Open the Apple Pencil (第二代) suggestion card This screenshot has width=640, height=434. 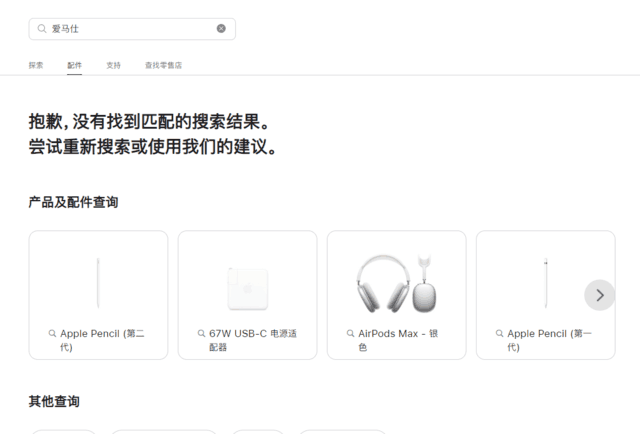(98, 295)
